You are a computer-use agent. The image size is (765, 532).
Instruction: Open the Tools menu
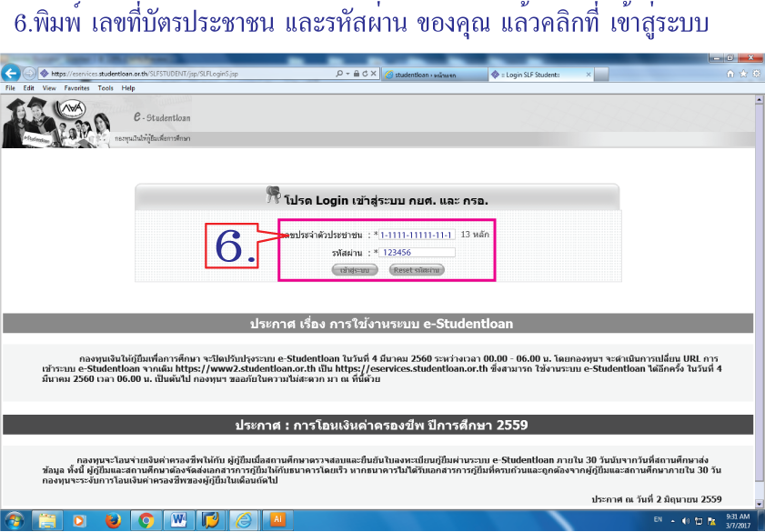106,88
